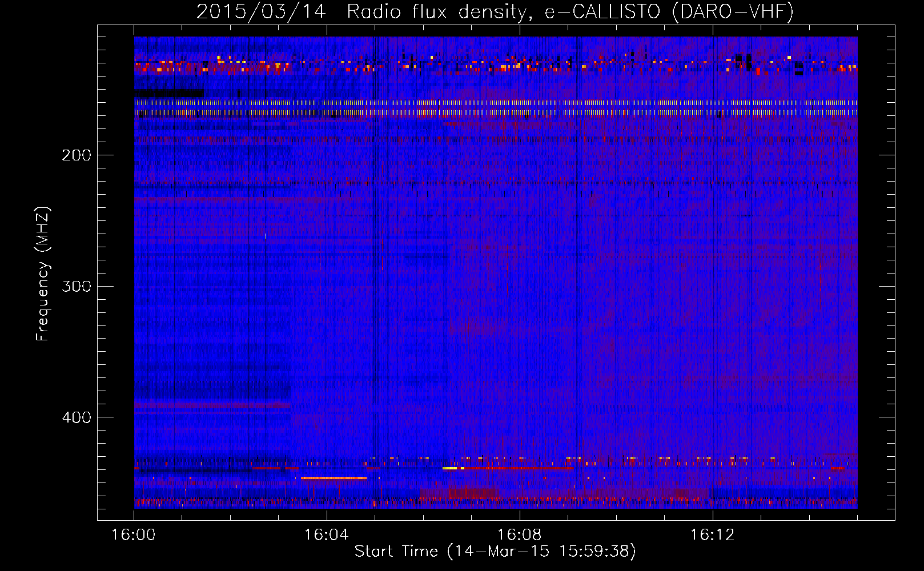Click the 400 frequency tick label
The width and height of the screenshot is (924, 571).
(77, 417)
